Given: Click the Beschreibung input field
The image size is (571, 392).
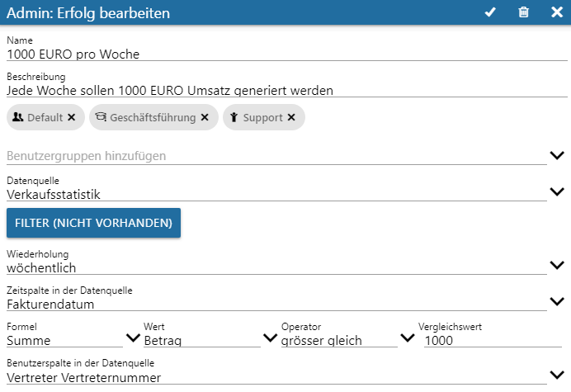Looking at the screenshot, I should click(x=287, y=90).
